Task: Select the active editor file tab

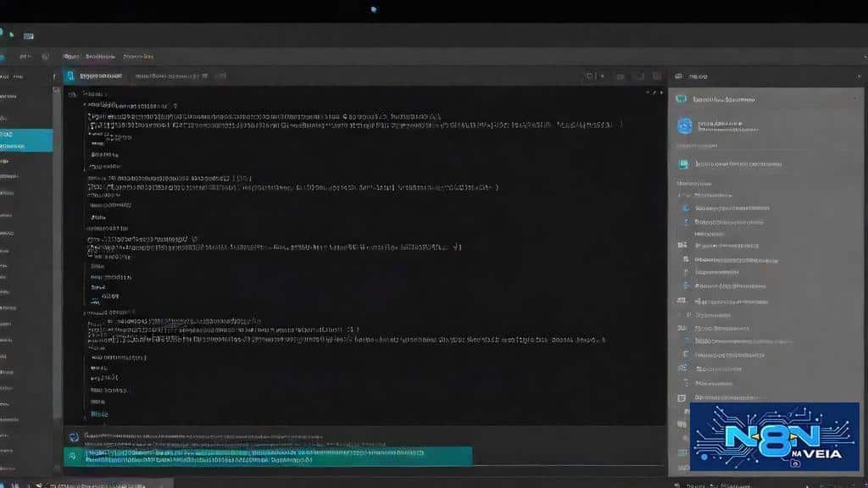Action: tap(100, 75)
